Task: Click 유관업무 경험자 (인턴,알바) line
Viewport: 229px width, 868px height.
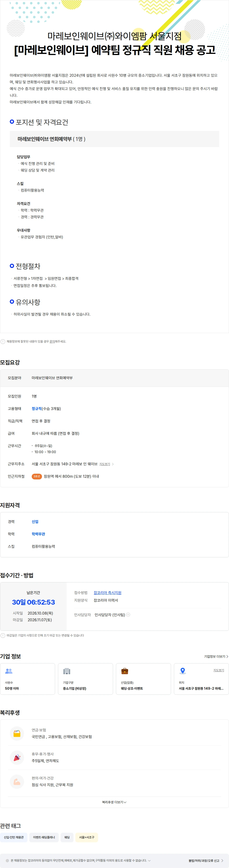Action: (42, 237)
